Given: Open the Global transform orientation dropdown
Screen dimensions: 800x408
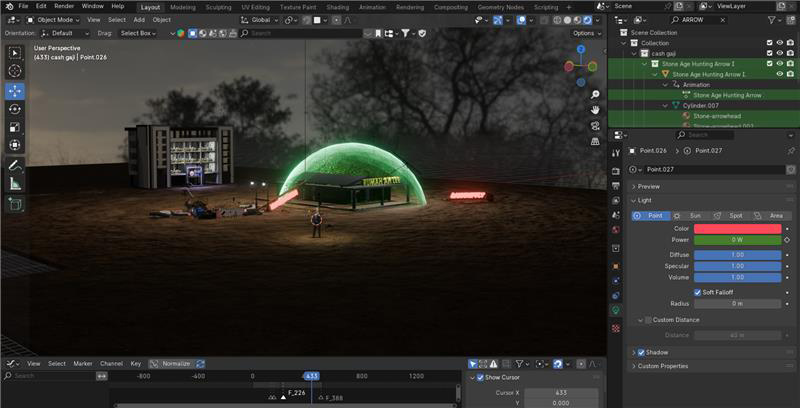Looking at the screenshot, I should pyautogui.click(x=261, y=20).
